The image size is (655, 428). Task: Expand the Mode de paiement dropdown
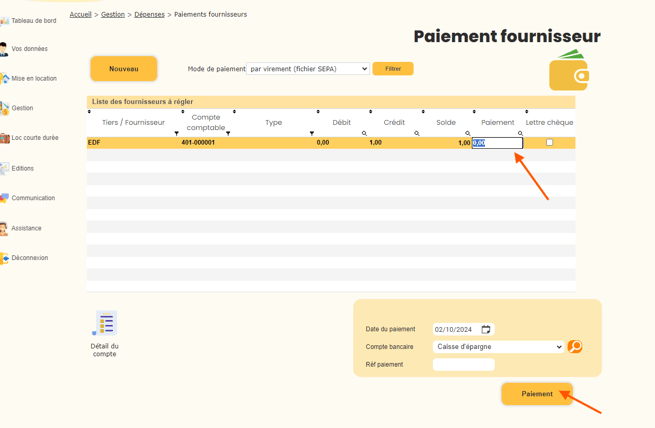[308, 69]
